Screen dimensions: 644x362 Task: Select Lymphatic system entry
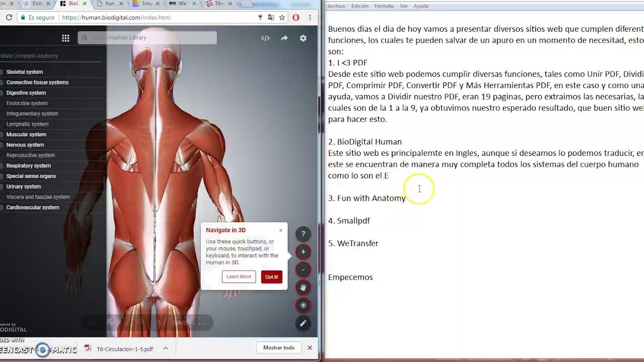pyautogui.click(x=28, y=124)
